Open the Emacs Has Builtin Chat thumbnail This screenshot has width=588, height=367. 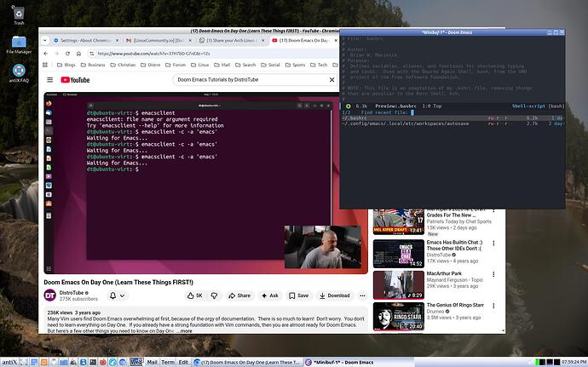click(x=398, y=254)
